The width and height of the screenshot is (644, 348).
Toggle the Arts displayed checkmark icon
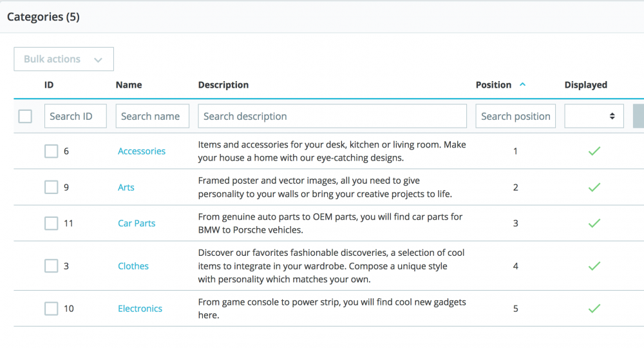[x=594, y=188]
